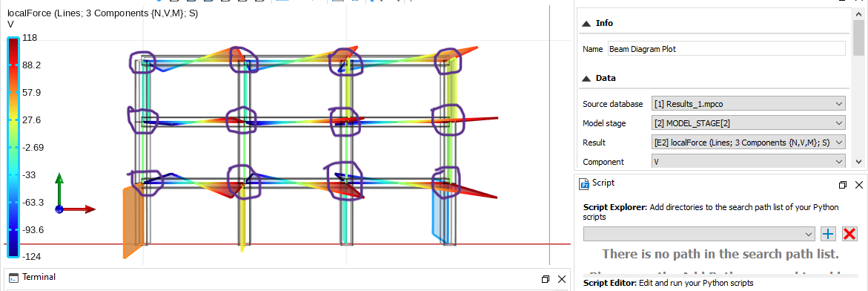This screenshot has height=291, width=868.
Task: Click legend maximum value 118
Action: point(30,38)
